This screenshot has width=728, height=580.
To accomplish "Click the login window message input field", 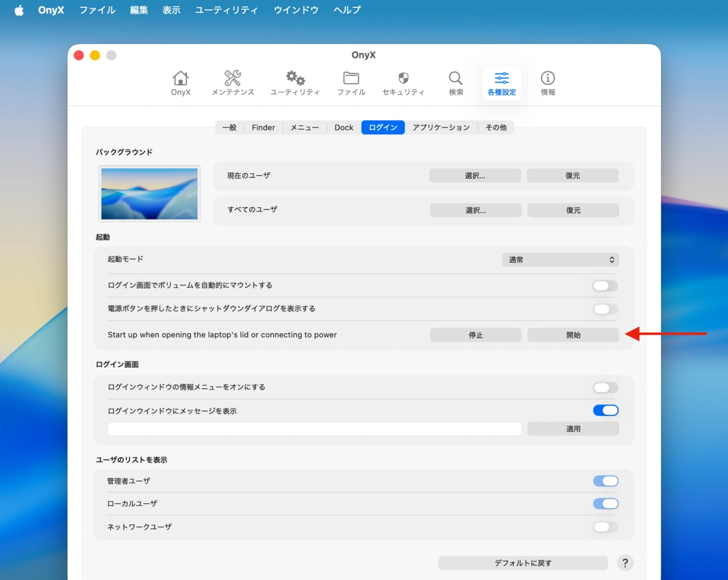I will [x=314, y=429].
